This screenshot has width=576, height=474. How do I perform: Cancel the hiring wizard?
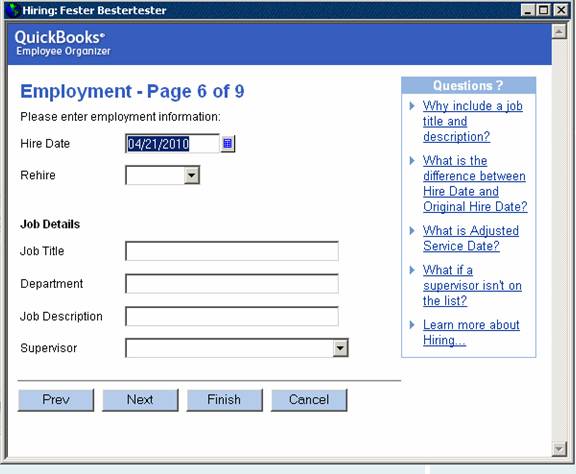click(x=309, y=400)
